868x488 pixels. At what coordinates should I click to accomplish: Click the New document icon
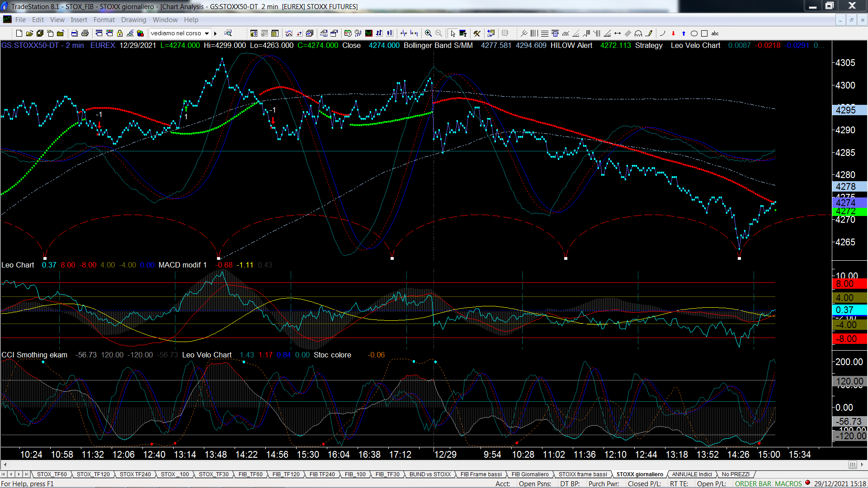point(19,33)
